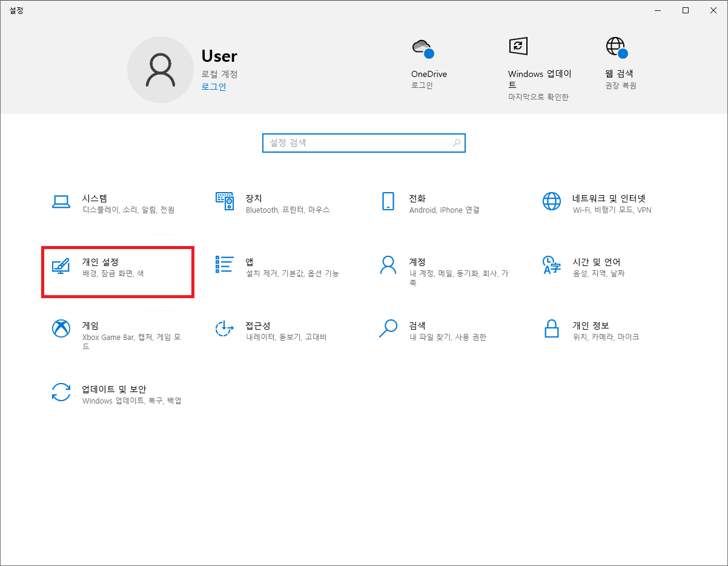Screen dimensions: 728x566
Task: Click the 전화 title text
Action: pyautogui.click(x=417, y=199)
